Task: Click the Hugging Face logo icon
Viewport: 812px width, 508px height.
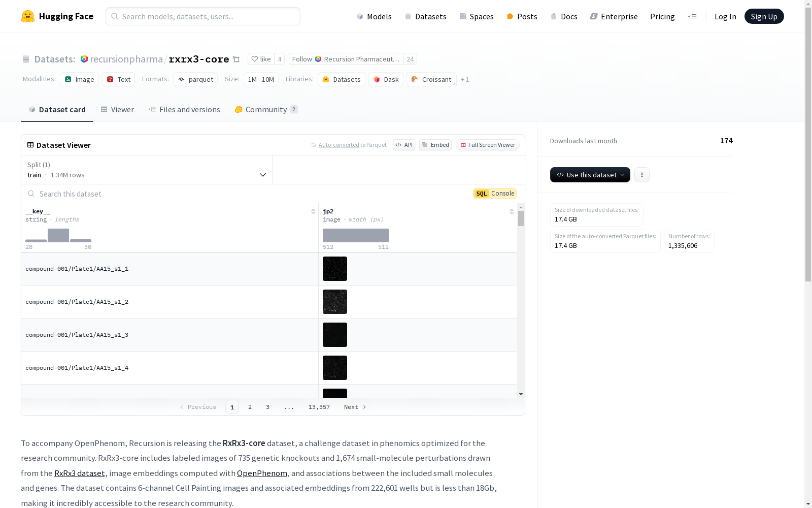Action: 28,16
